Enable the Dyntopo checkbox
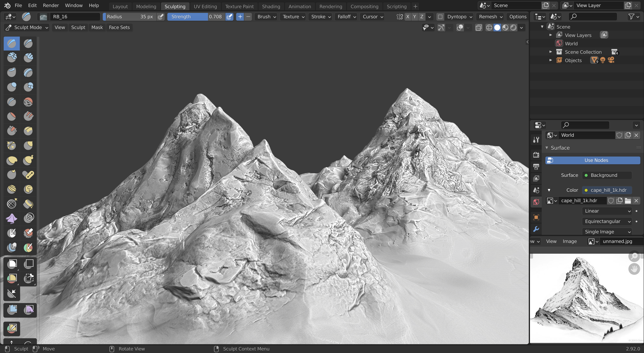 440,17
